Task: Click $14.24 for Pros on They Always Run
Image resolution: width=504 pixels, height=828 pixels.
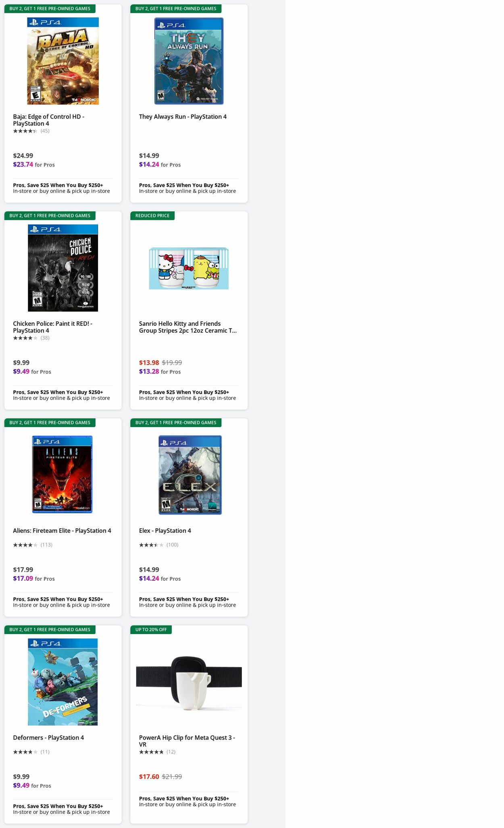Action: [160, 165]
